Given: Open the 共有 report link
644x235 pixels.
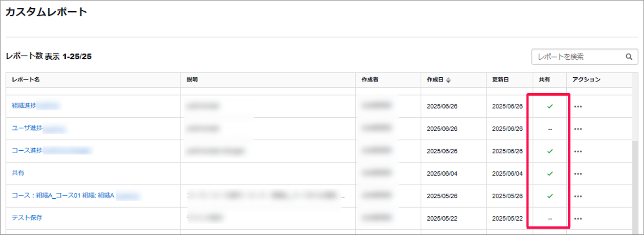Looking at the screenshot, I should click(x=18, y=173).
